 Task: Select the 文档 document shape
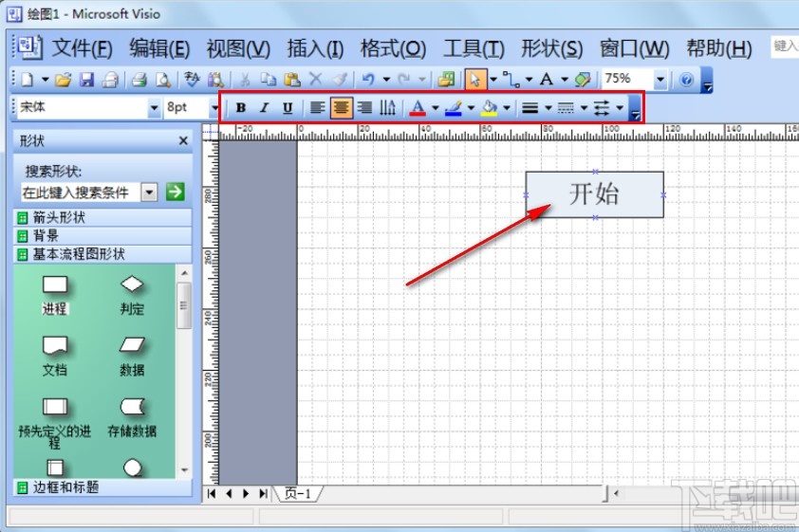[54, 357]
